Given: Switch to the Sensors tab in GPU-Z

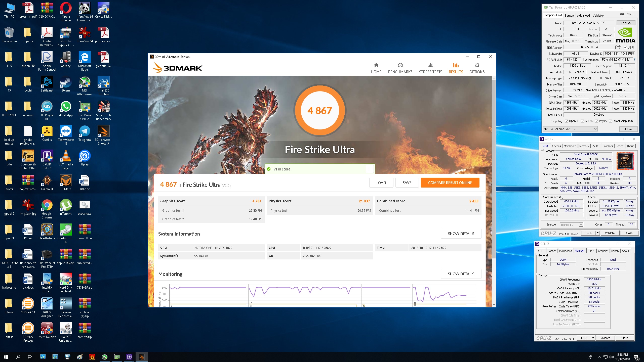Looking at the screenshot, I should point(570,15).
